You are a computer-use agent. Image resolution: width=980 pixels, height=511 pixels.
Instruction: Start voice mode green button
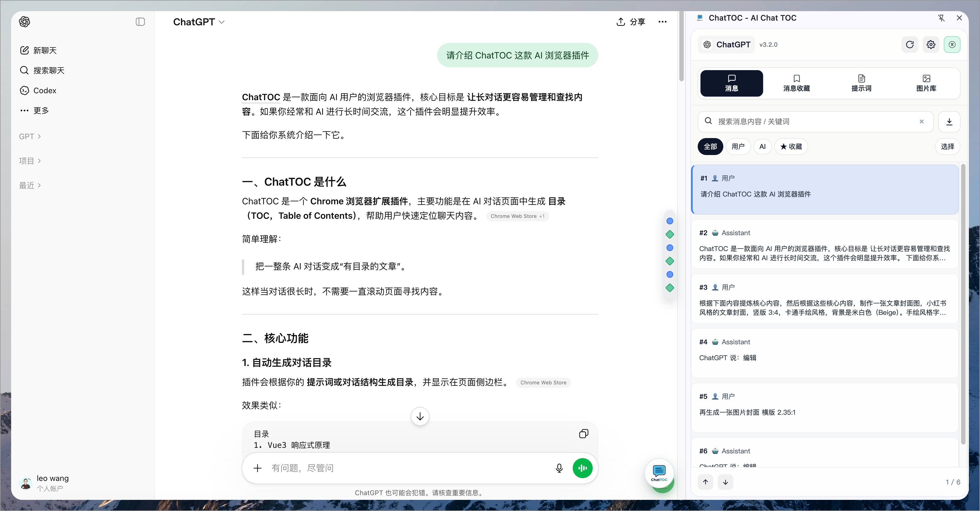[582, 468]
